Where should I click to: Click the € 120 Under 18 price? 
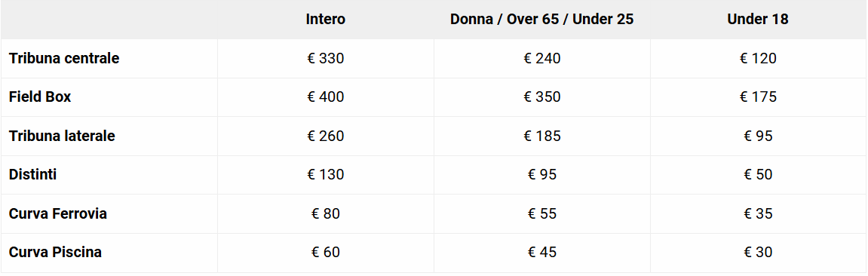tap(758, 58)
